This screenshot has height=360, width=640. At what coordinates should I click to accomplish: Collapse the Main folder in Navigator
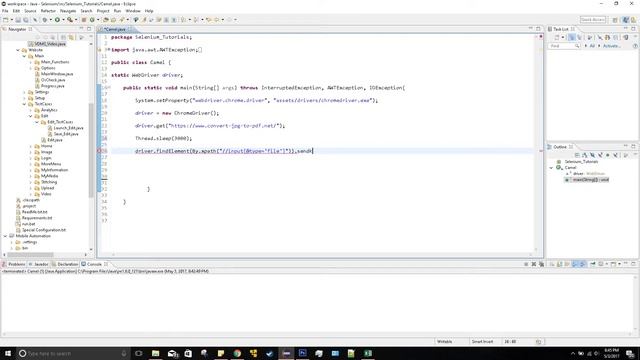point(24,56)
